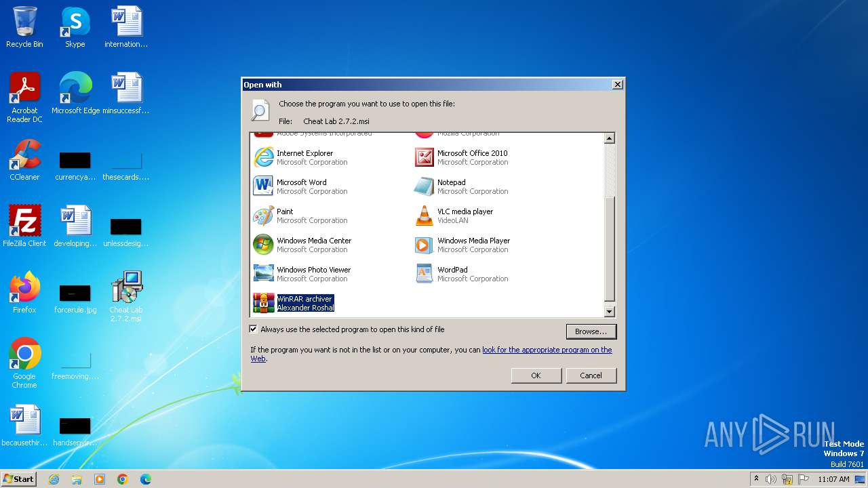868x488 pixels.
Task: Select Microsoft Word program icon
Action: 263,186
